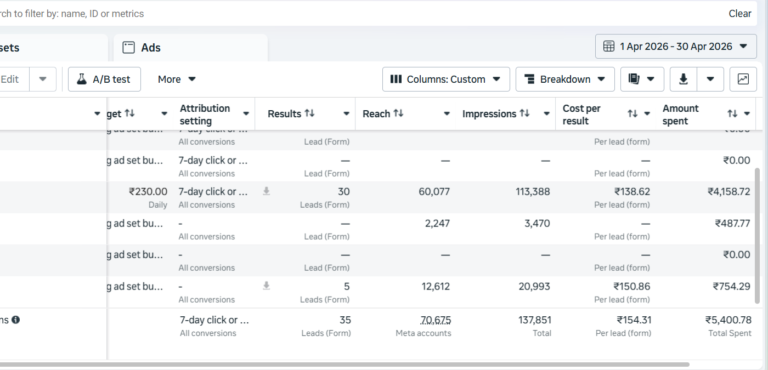
Task: Click the Export download icon button
Action: tap(683, 79)
